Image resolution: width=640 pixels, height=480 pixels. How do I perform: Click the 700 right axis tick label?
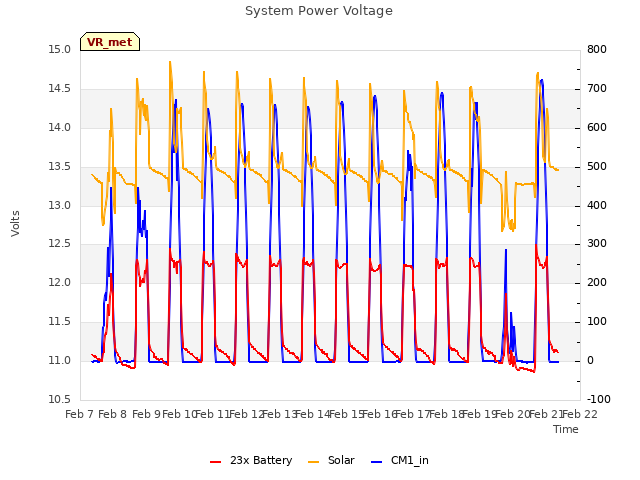pos(597,89)
